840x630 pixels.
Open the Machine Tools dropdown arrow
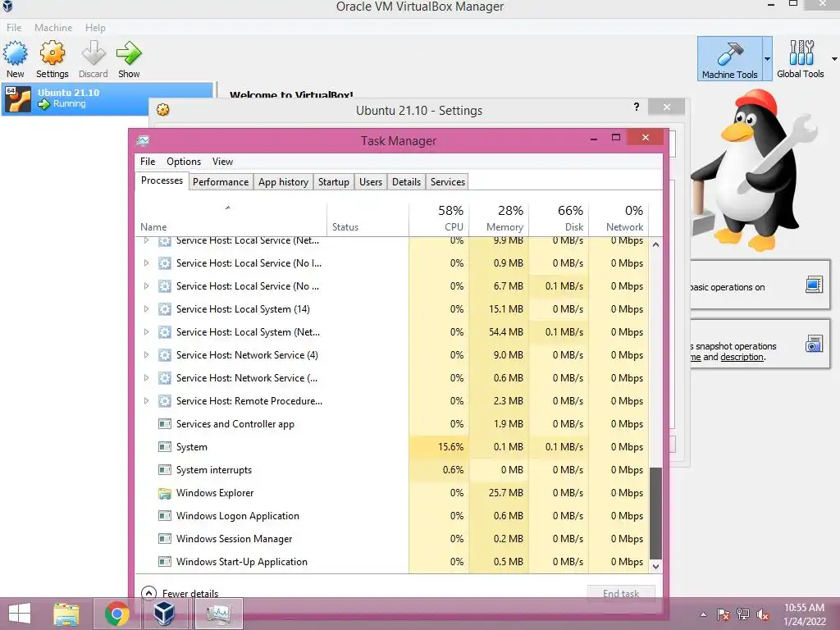click(767, 59)
